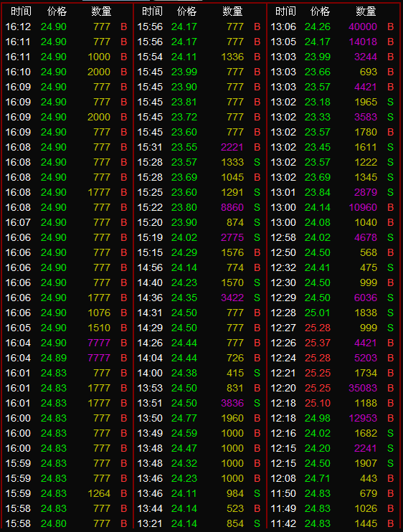Click the 40000 quantity at 13:06
403x532 pixels.
(x=363, y=27)
